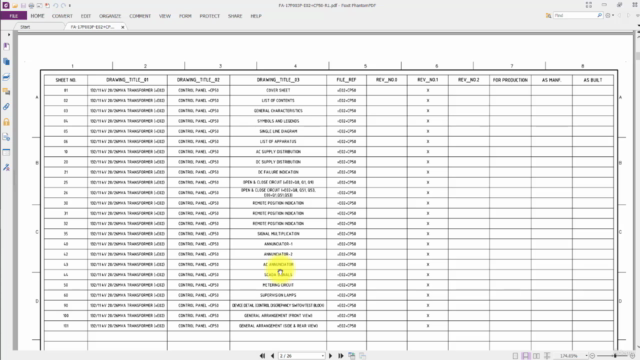The image size is (640, 360).
Task: Open the Fields panel icon in sidebar
Action: click(x=7, y=152)
